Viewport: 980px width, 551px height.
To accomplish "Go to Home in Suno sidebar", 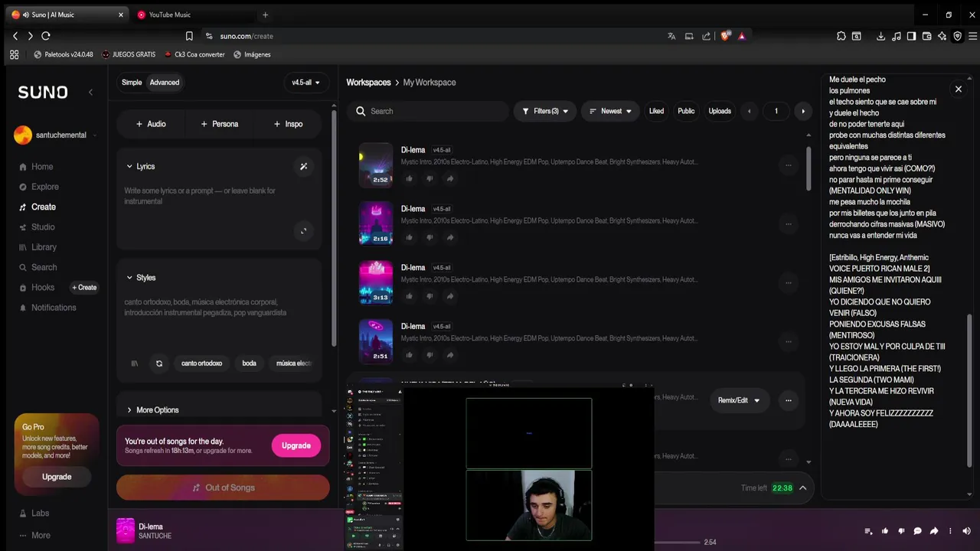I will click(42, 167).
